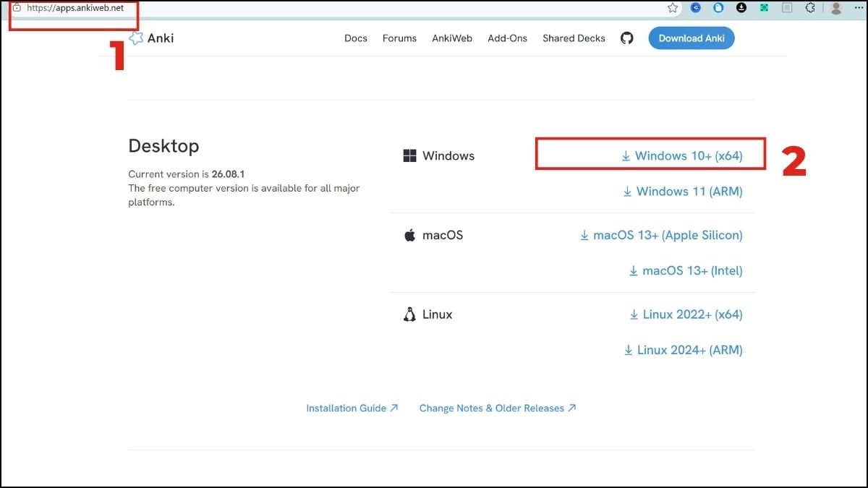
Task: Download Linux 2022+ (x64) build
Action: [x=686, y=314]
